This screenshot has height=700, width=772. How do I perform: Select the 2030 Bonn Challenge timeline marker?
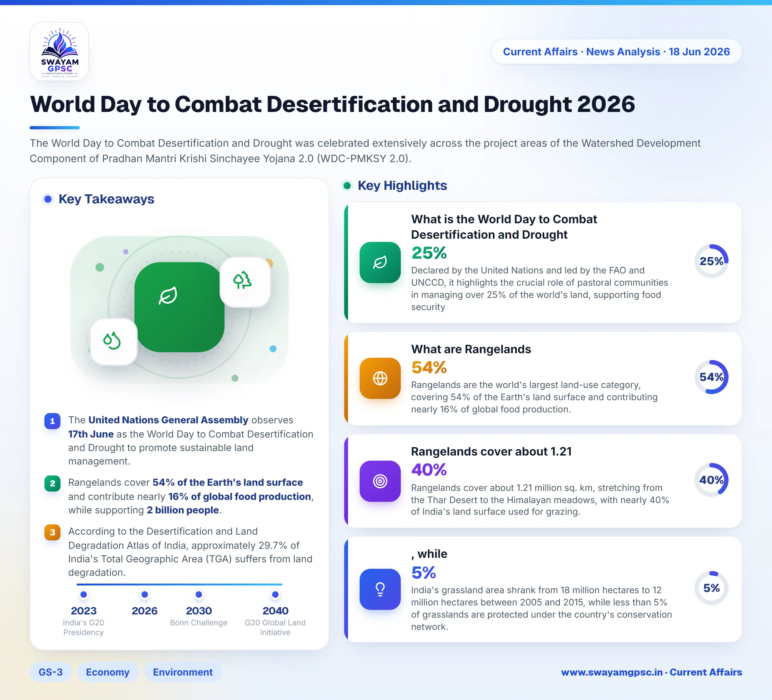[199, 594]
